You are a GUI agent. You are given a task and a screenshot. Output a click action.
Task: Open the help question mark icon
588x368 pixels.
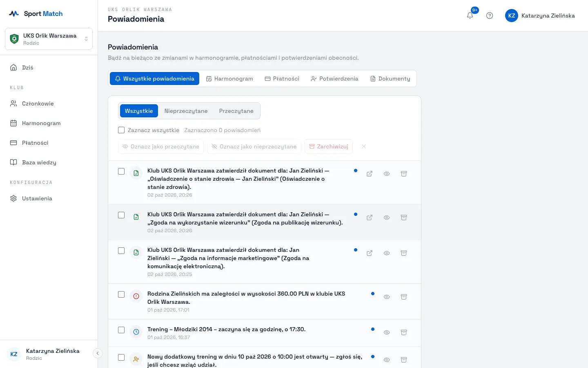pyautogui.click(x=490, y=16)
